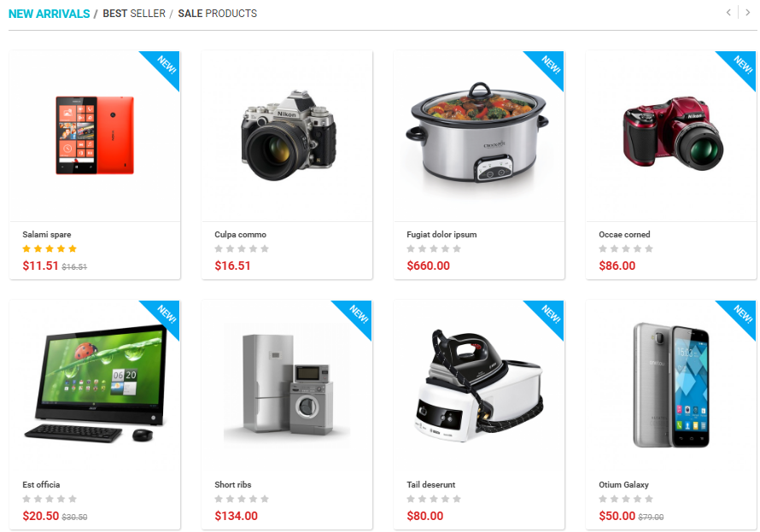This screenshot has width=760, height=532.
Task: Click the Est officia product name
Action: point(41,484)
